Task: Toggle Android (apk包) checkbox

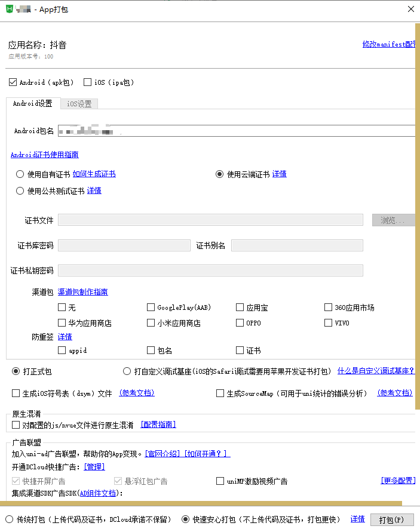Action: pos(13,82)
